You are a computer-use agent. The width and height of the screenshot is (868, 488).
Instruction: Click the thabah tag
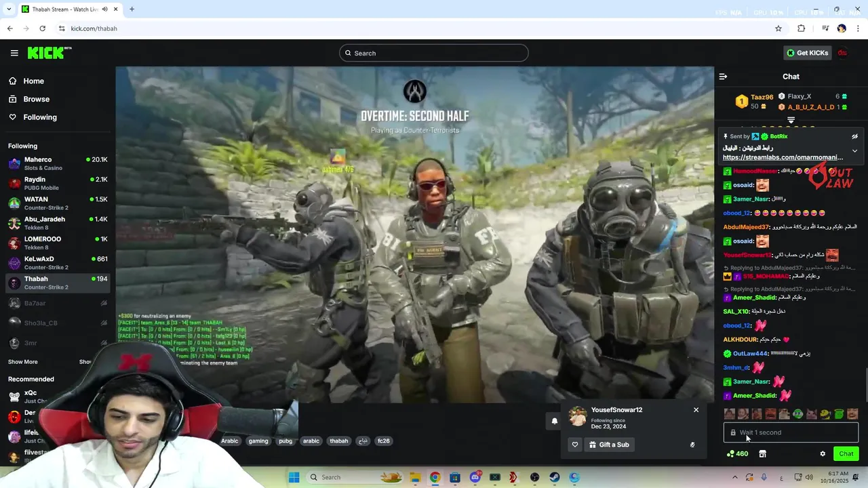(339, 441)
